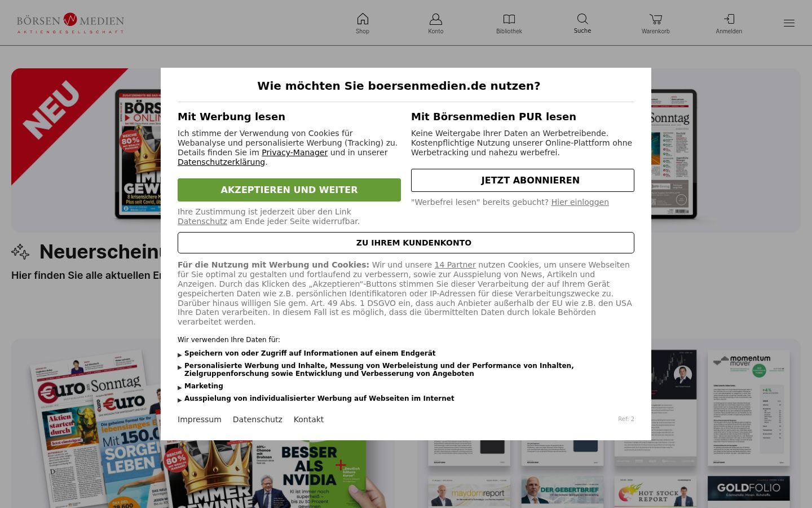
Task: Open the 14 Partner link
Action: (455, 265)
